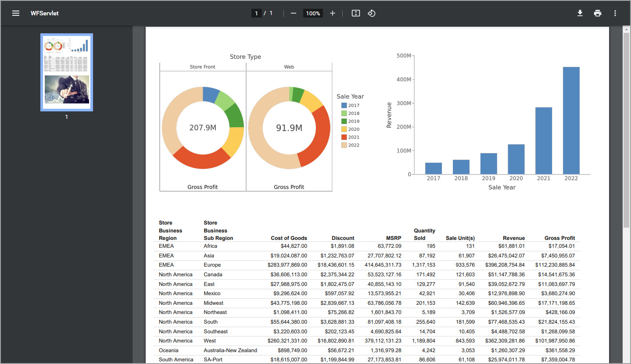Select the page number input field

[257, 13]
